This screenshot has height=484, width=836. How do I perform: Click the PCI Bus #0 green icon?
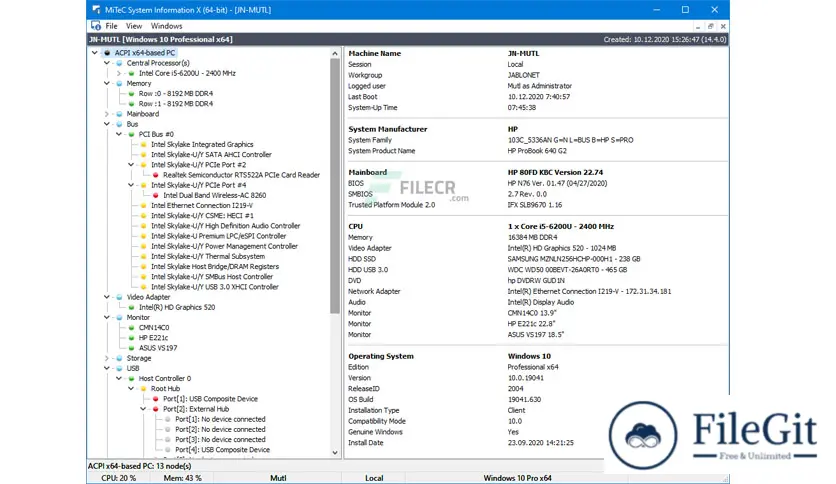(132, 134)
